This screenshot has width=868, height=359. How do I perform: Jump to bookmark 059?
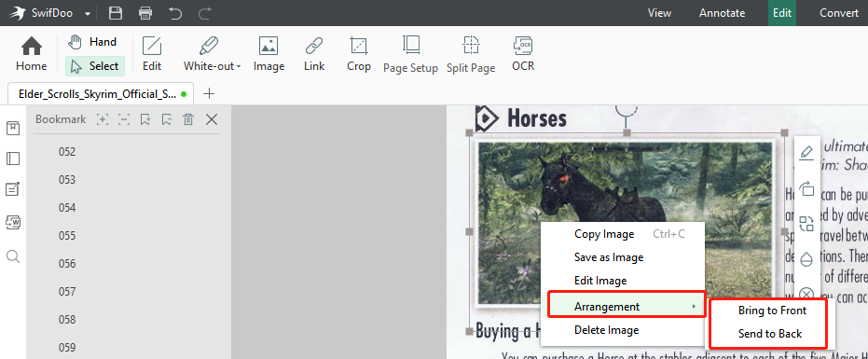pyautogui.click(x=67, y=348)
